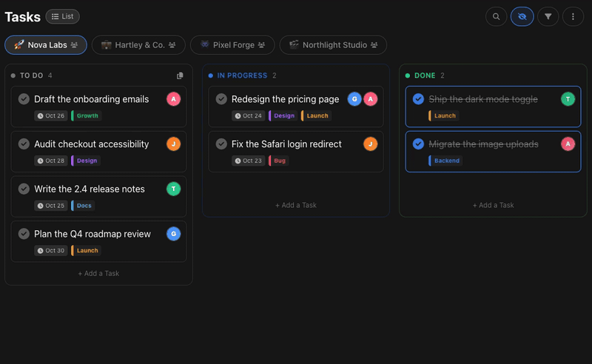Click Launch tag on Ship dark mode toggle

pos(443,115)
